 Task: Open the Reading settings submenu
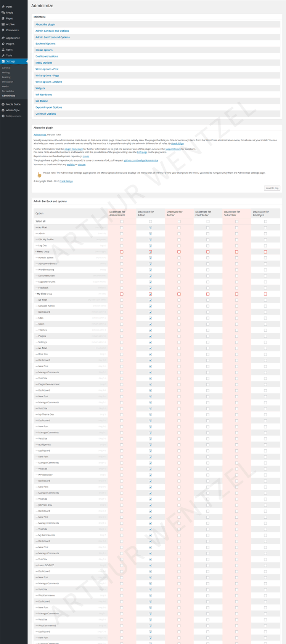coord(6,77)
